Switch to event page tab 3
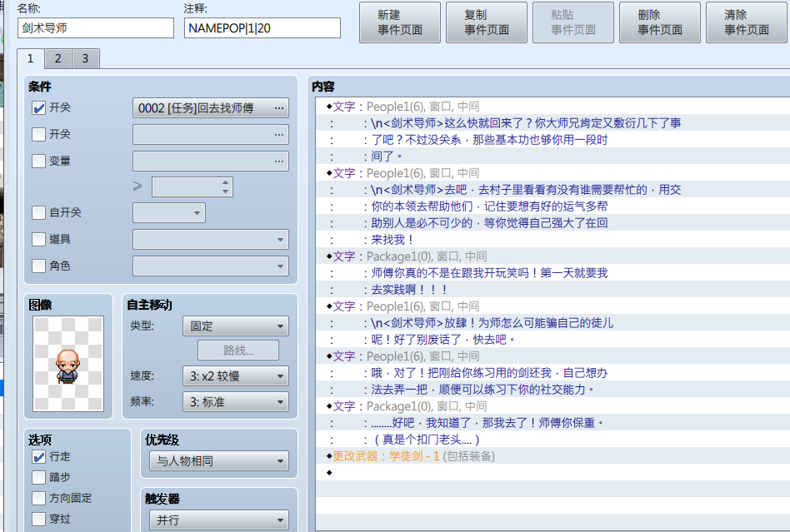The width and height of the screenshot is (790, 532). click(x=85, y=59)
